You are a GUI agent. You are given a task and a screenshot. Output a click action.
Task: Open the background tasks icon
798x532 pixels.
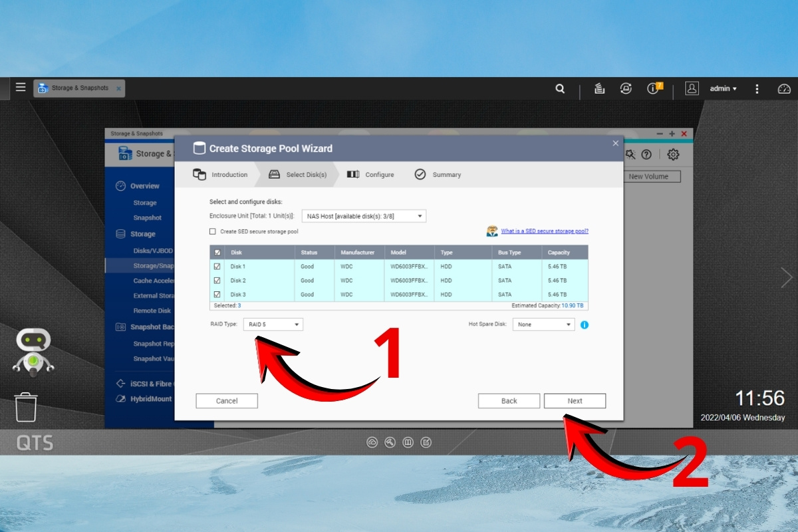click(599, 88)
